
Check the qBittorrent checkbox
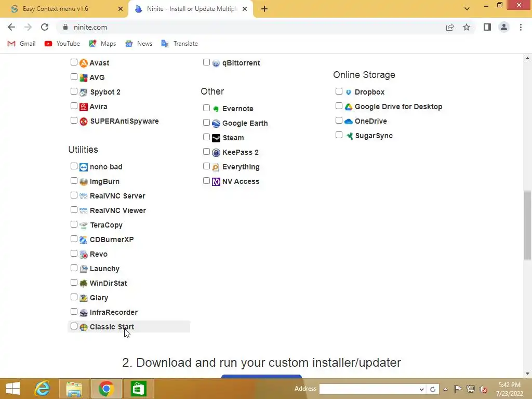(206, 62)
